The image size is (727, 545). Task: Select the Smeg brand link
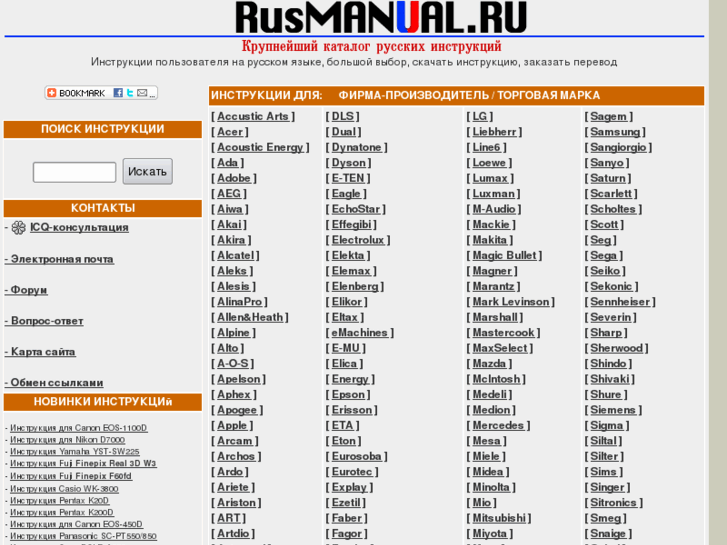[x=605, y=518]
